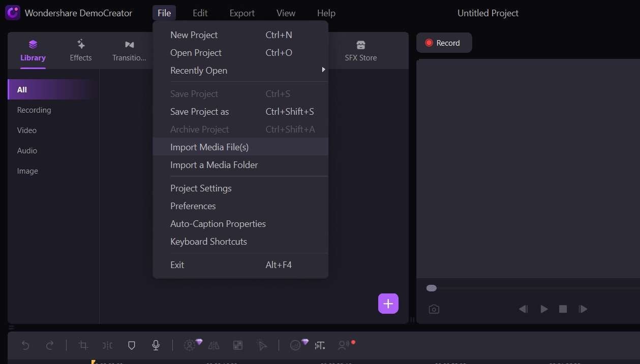Choose Exit from the File menu

(x=240, y=265)
